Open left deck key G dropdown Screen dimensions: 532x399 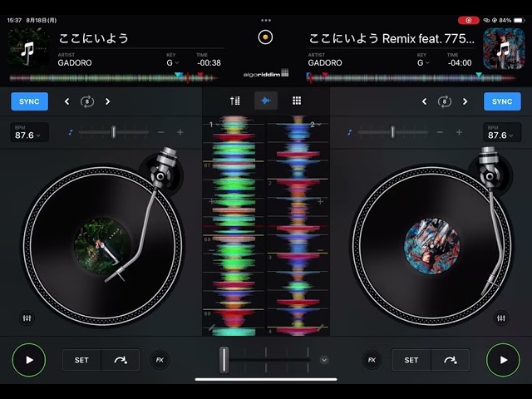[x=172, y=63]
